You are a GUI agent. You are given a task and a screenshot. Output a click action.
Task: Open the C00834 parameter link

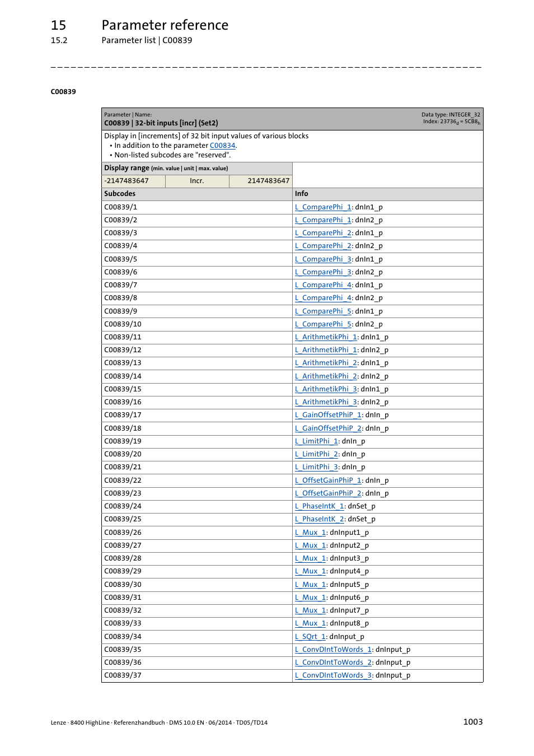(222, 146)
